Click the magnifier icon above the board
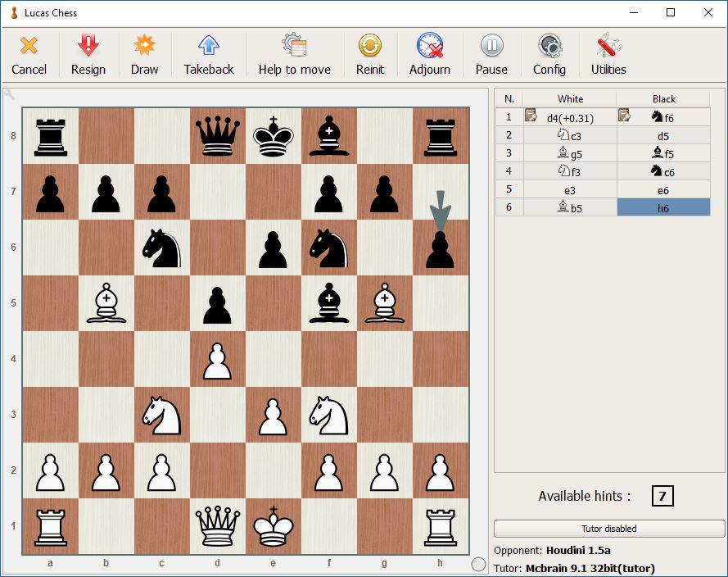The width and height of the screenshot is (728, 577). point(9,94)
